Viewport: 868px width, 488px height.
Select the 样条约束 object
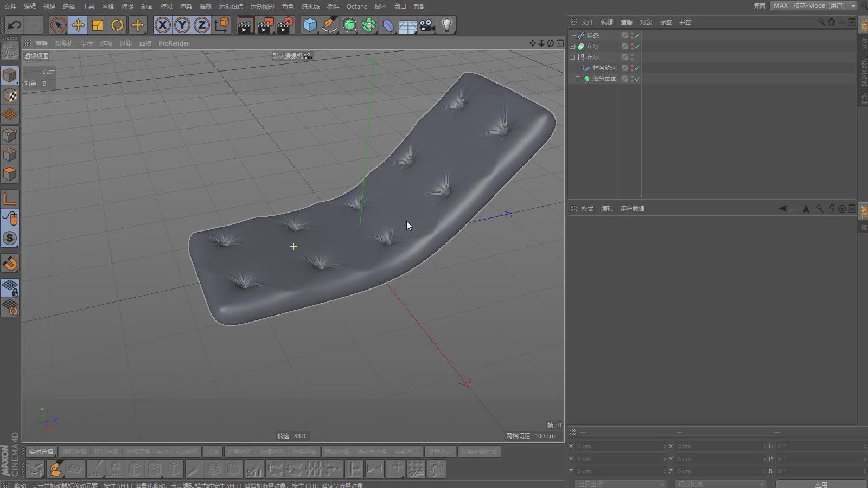[x=605, y=68]
